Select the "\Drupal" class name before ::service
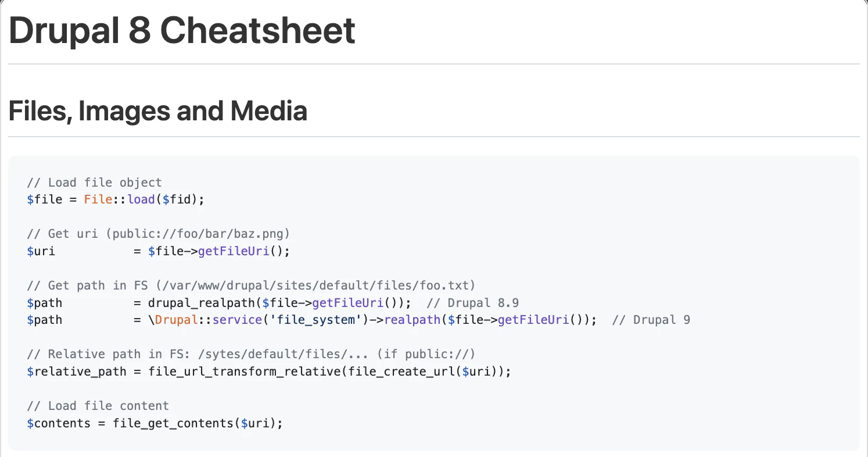This screenshot has height=457, width=868. 173,320
